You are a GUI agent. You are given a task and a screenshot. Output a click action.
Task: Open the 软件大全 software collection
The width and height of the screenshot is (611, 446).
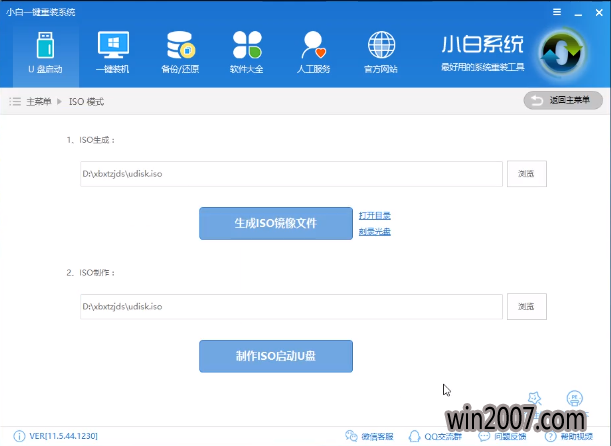pos(247,52)
